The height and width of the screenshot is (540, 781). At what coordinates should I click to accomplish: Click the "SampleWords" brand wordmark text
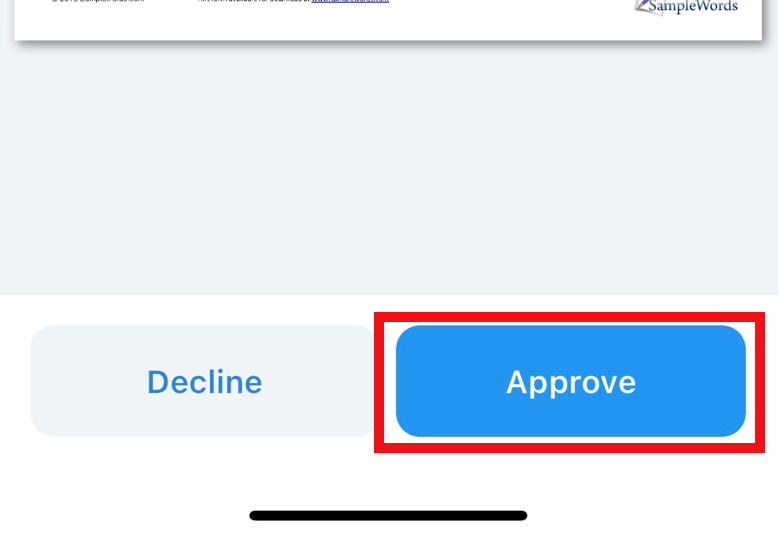click(693, 6)
